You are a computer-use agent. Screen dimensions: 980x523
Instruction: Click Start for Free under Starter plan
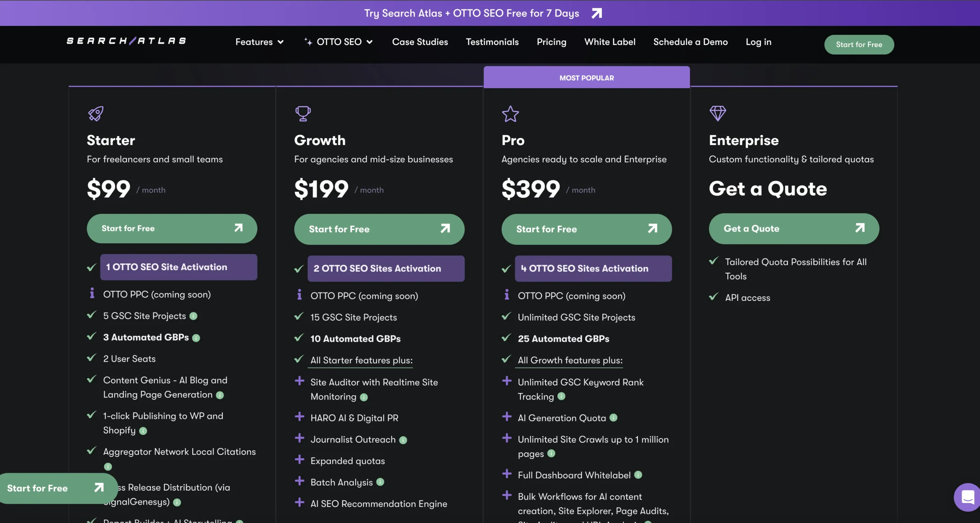click(x=172, y=228)
